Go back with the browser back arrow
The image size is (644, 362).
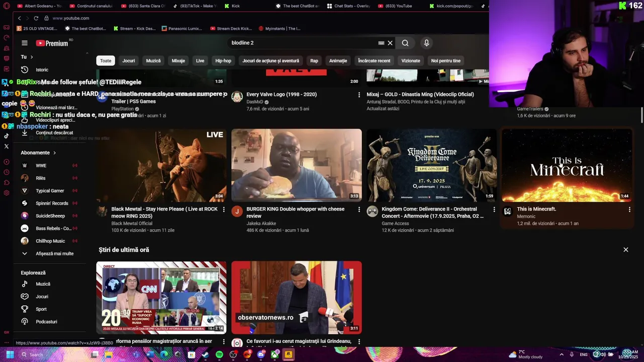20,18
